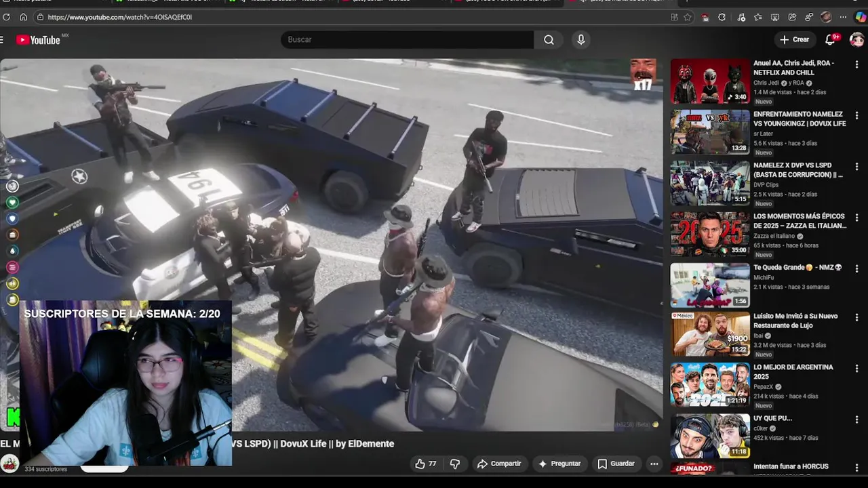Open the Luisito Me Invitó video thumbnail

710,334
